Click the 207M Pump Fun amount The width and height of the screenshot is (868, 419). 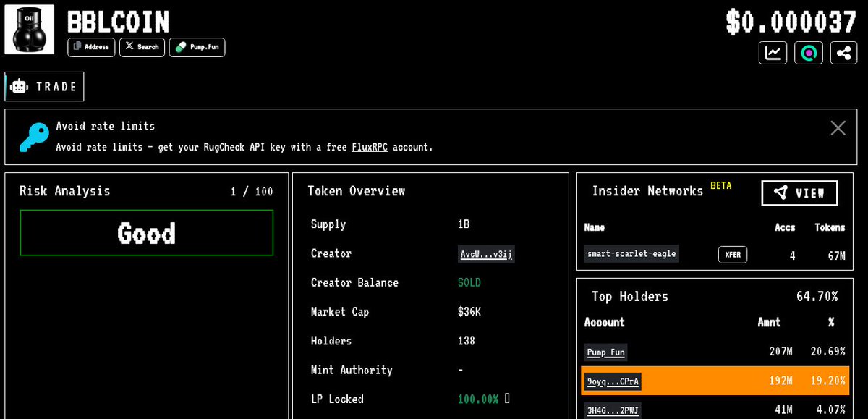(x=780, y=352)
